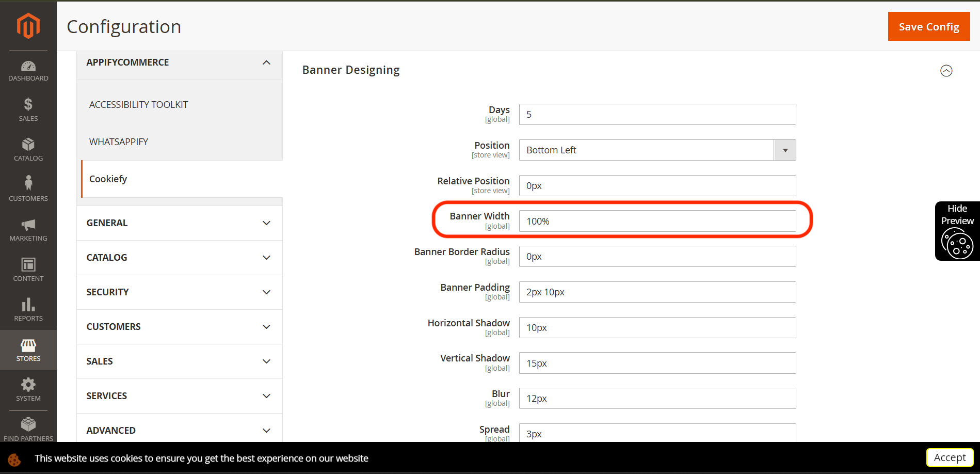Click the Configuration page title

click(124, 27)
